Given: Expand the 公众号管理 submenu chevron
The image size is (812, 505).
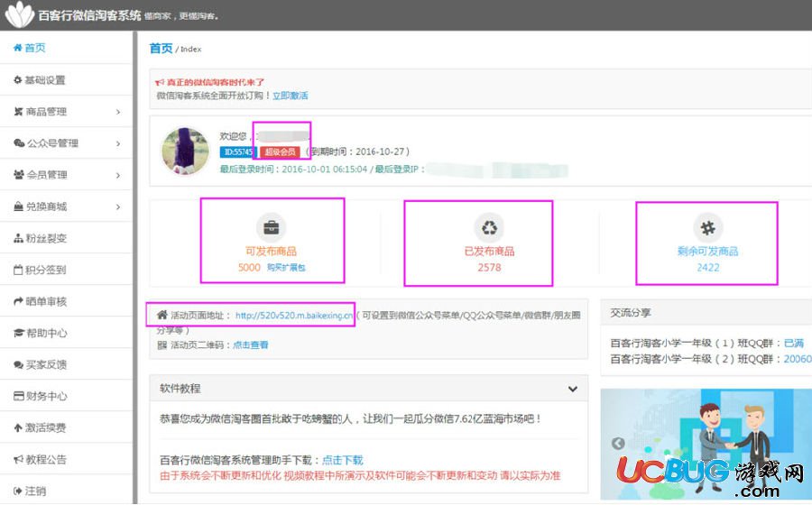Looking at the screenshot, I should click(x=118, y=143).
